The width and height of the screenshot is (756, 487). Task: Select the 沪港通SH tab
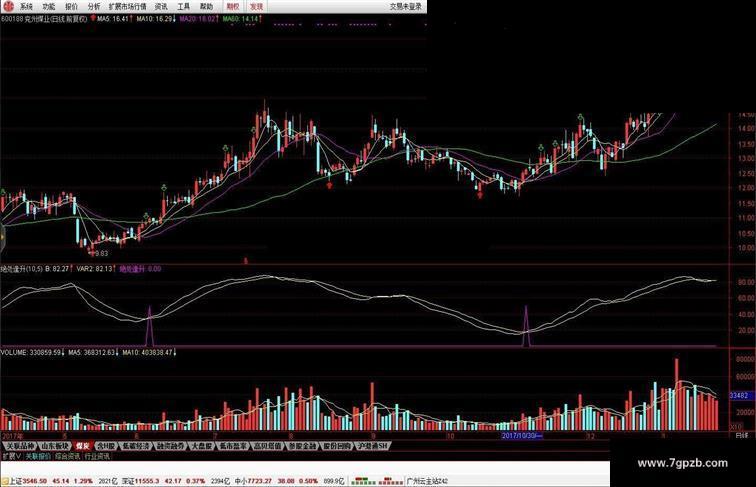372,446
